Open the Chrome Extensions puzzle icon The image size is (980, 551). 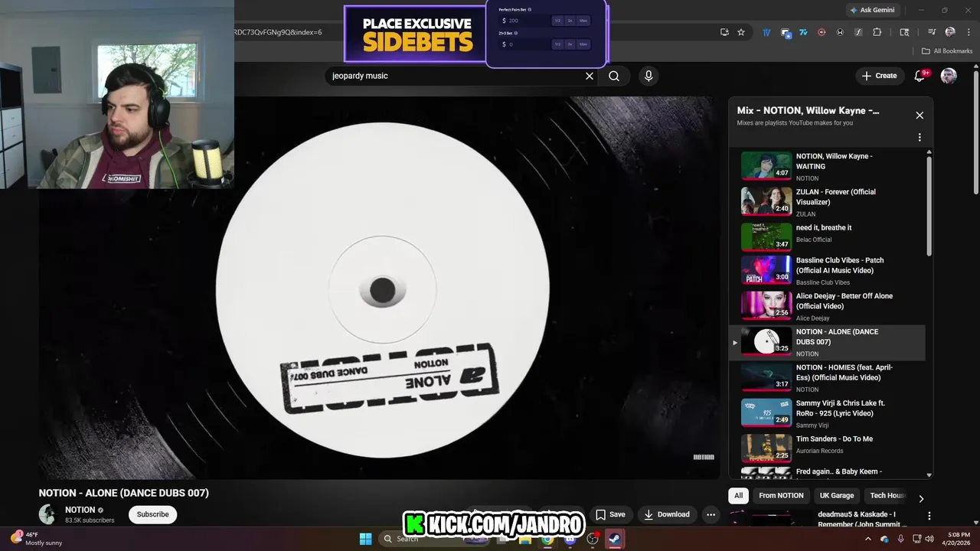(877, 32)
